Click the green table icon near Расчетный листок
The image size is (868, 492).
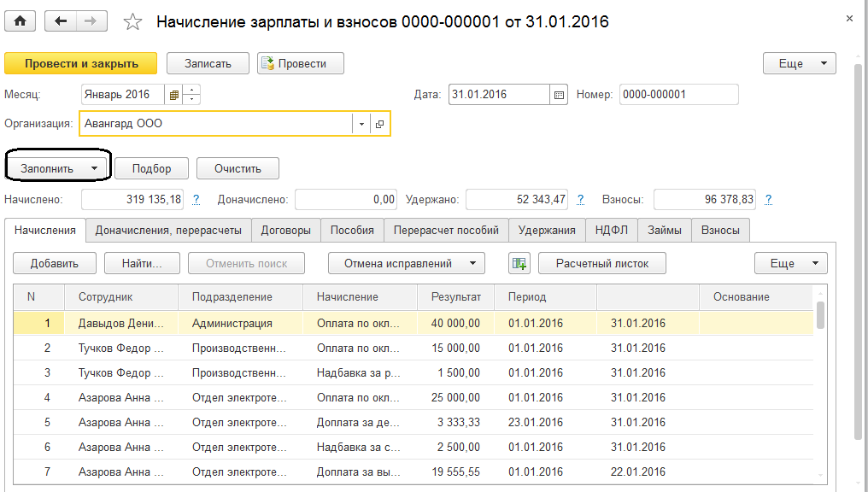click(519, 263)
